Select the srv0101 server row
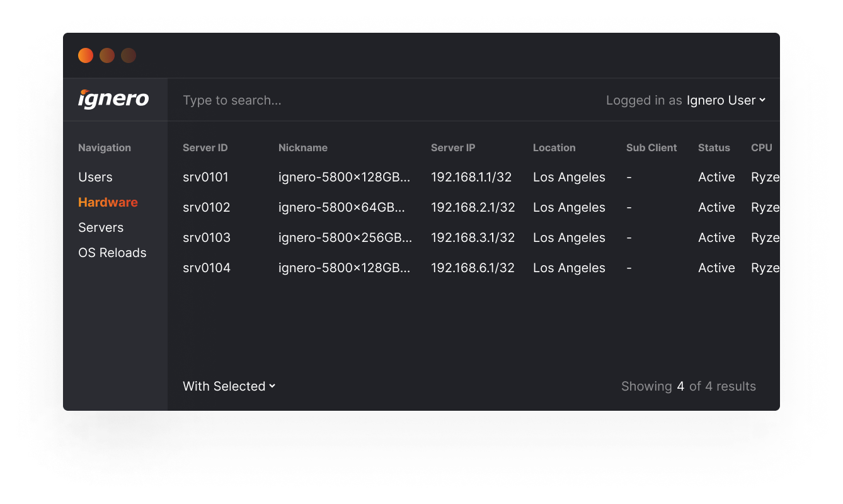The image size is (843, 504). pos(205,177)
